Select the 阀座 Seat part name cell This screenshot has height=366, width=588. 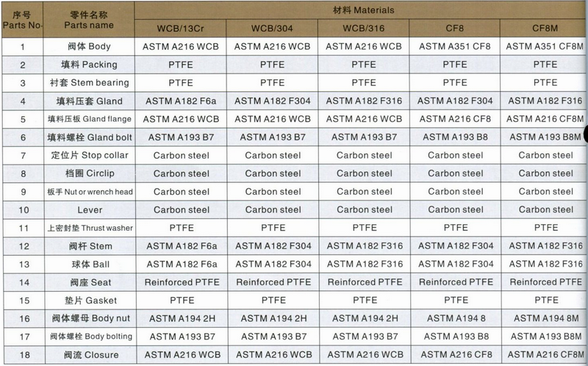[x=90, y=282]
